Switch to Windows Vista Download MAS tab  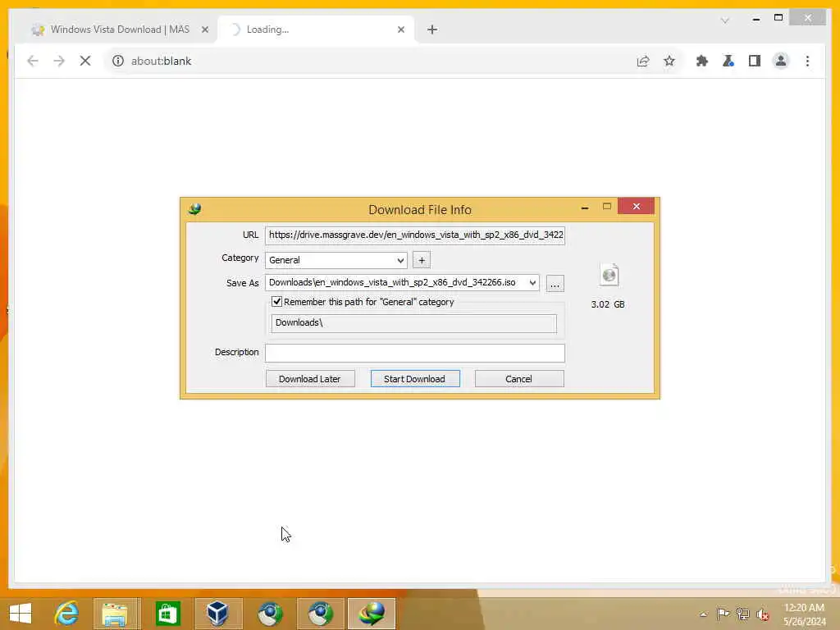[x=120, y=30]
